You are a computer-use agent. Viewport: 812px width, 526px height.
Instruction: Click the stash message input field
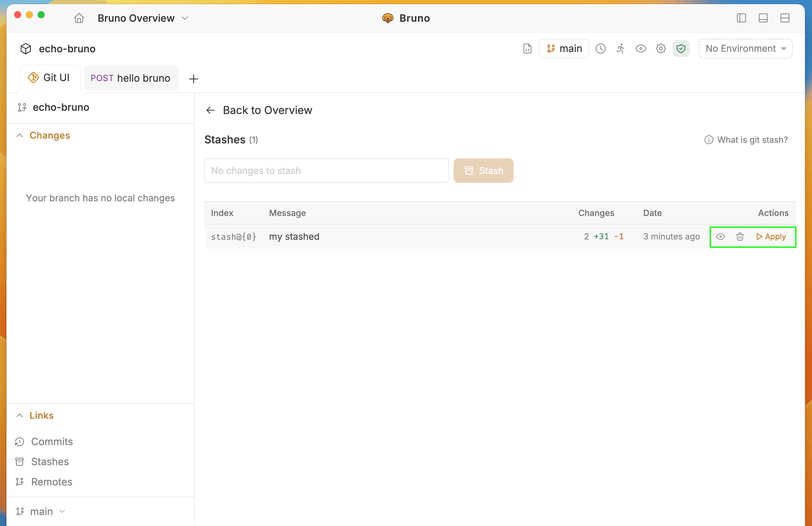point(326,170)
